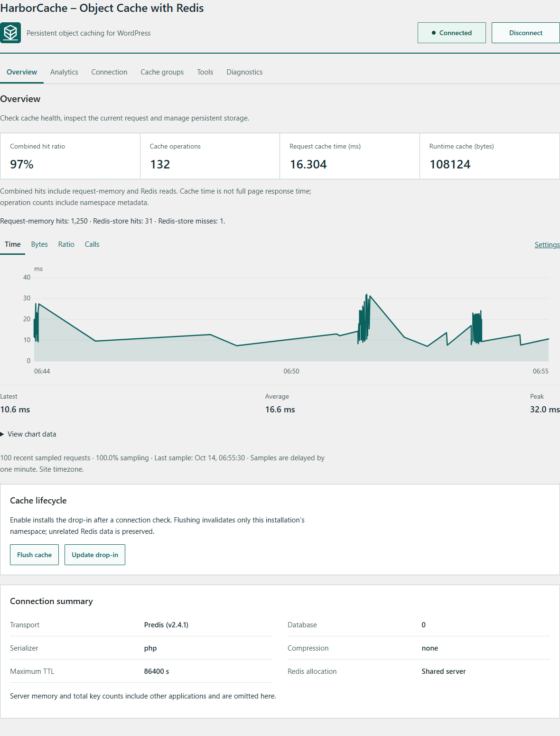Click the Update drop-in button
Viewport: 560px width, 736px height.
[x=95, y=555]
